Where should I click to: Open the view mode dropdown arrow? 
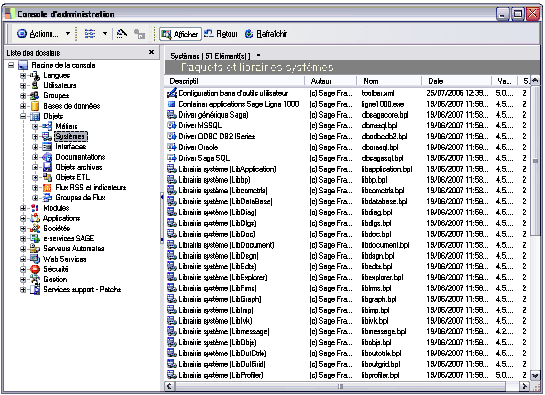click(x=105, y=34)
